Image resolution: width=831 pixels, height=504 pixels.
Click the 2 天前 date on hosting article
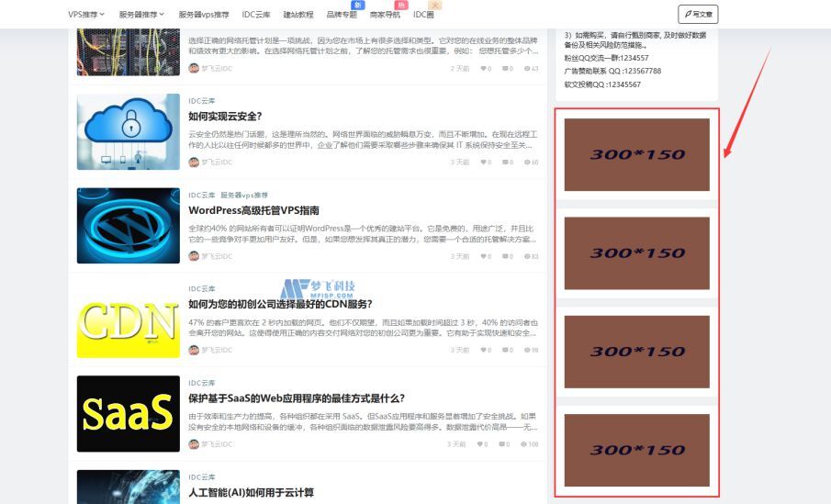pos(459,68)
